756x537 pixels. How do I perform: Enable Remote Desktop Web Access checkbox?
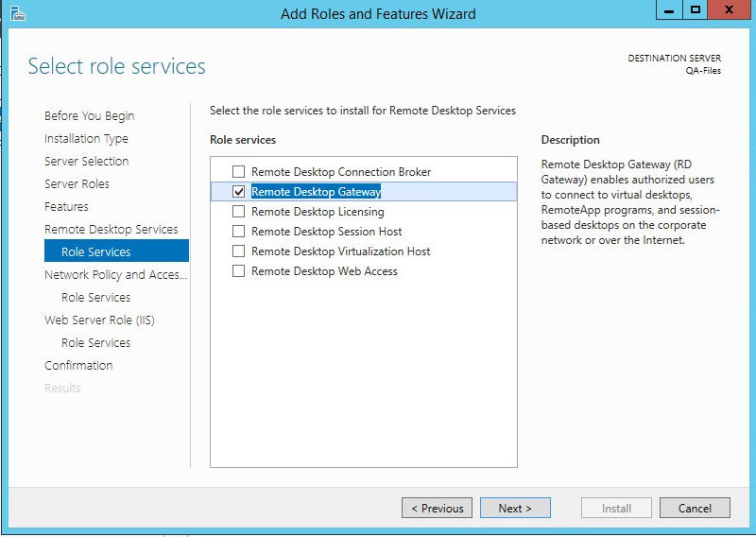239,271
